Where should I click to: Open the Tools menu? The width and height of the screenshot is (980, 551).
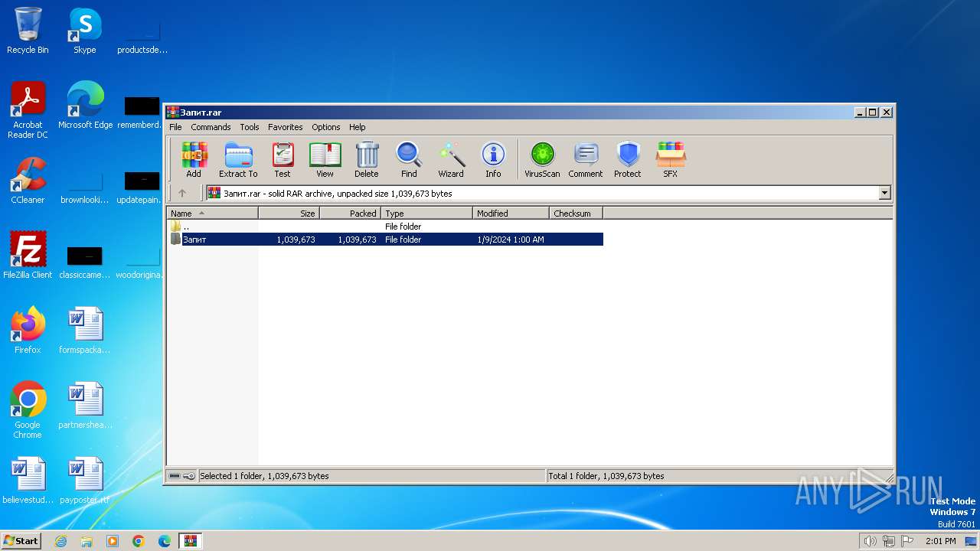tap(250, 127)
